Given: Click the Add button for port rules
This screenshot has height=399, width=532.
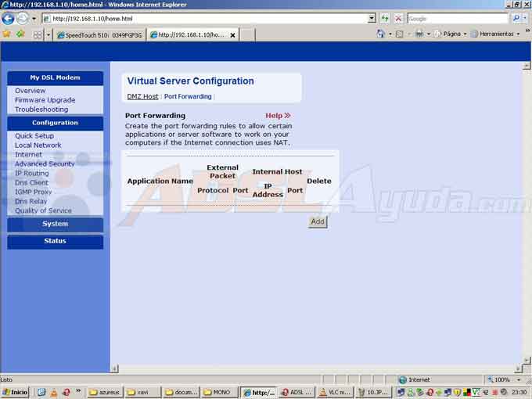Looking at the screenshot, I should [318, 221].
